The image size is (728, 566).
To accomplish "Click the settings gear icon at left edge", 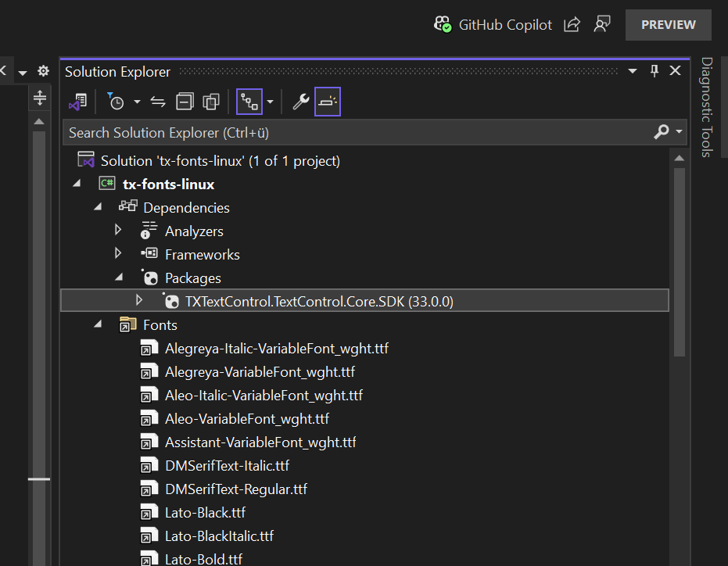I will 44,71.
